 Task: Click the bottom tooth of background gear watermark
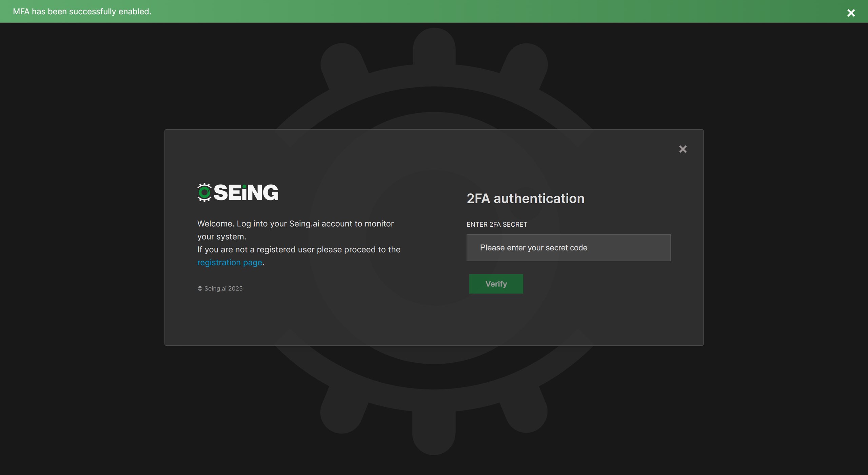(434, 433)
